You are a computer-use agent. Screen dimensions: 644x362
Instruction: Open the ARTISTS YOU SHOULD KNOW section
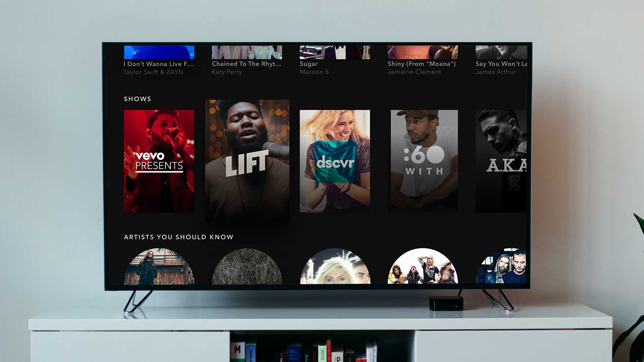coord(178,237)
